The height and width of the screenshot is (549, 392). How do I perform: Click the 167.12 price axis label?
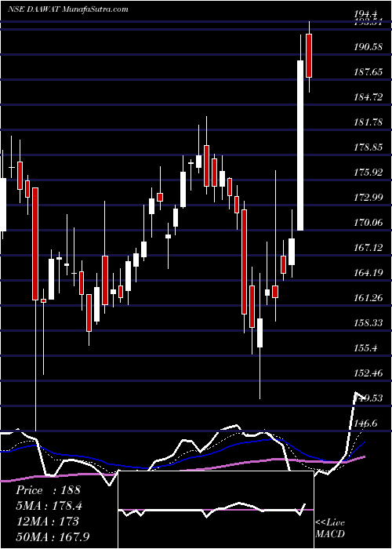[x=368, y=248]
